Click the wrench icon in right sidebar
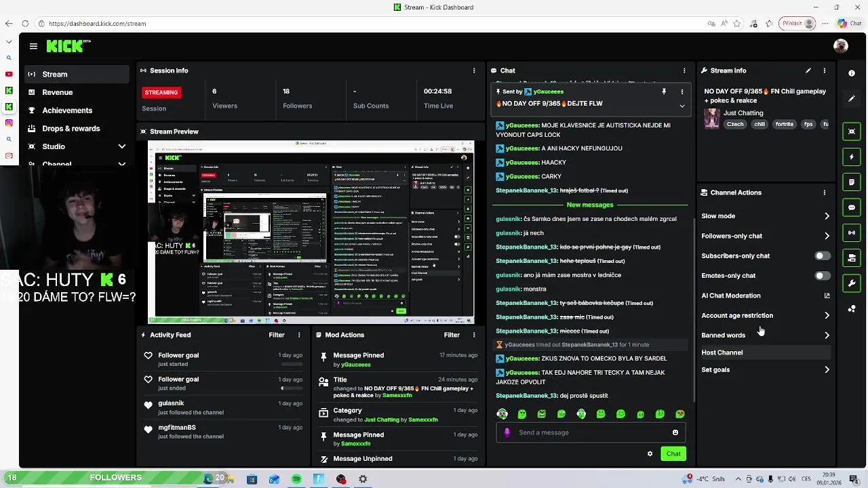The height and width of the screenshot is (488, 868). coord(852,283)
